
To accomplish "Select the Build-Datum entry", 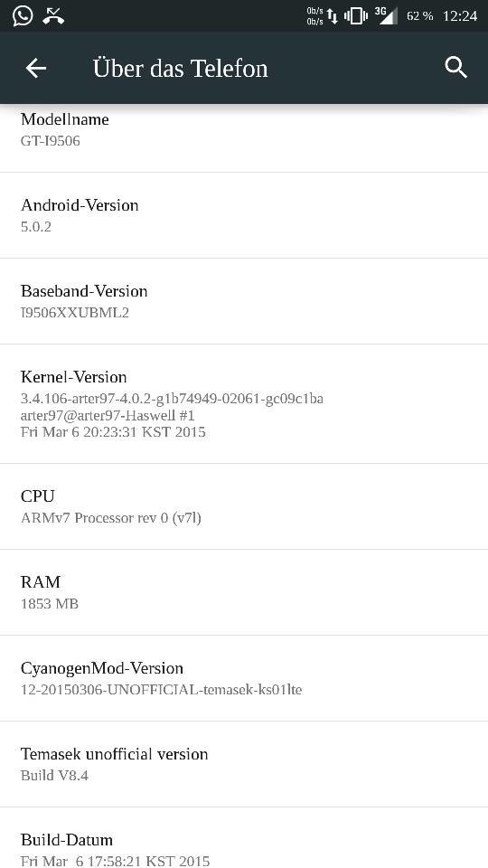I will 244,837.
